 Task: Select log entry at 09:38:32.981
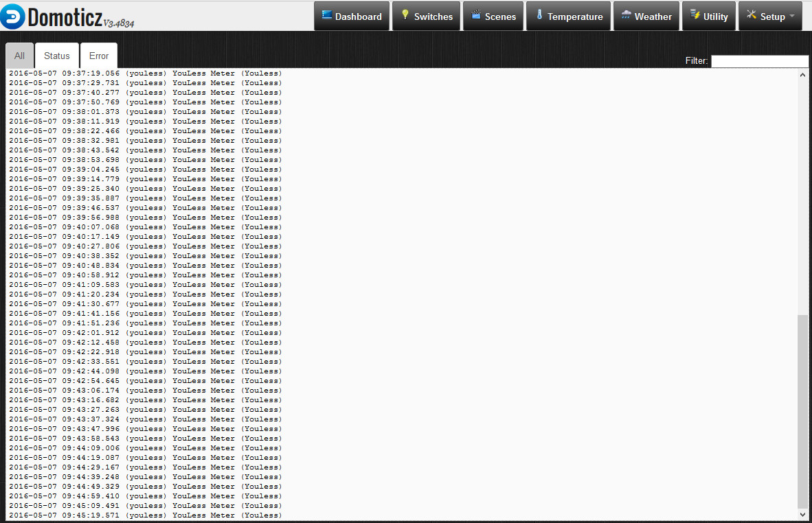[146, 141]
